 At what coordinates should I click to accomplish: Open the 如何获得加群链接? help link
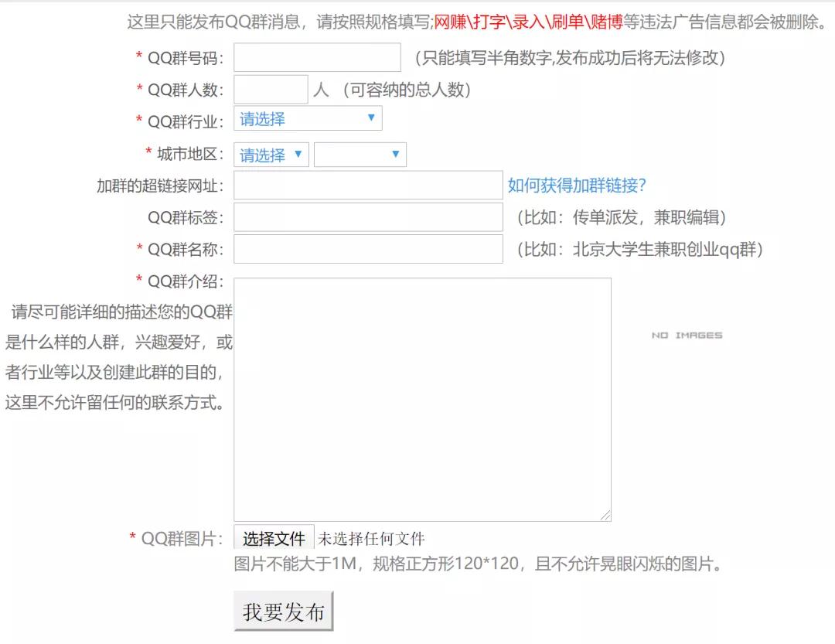click(x=576, y=186)
